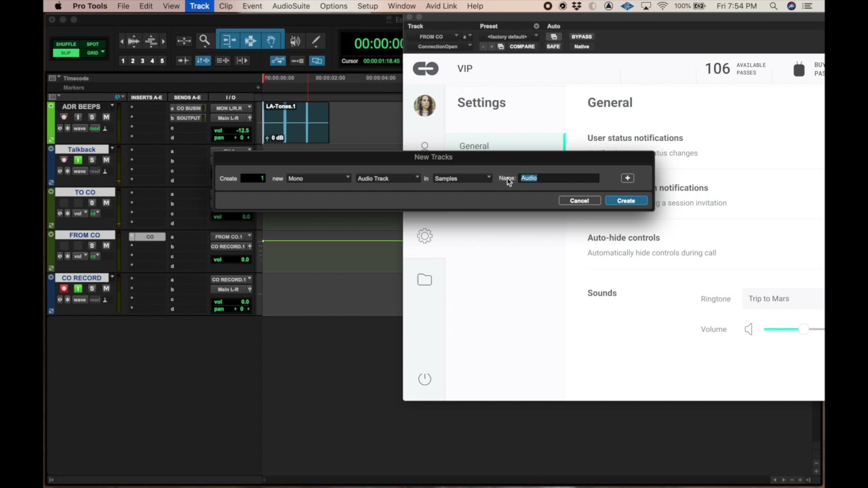Viewport: 868px width, 488px height.
Task: Toggle Automation Follows Edit button
Action: pyautogui.click(x=277, y=61)
